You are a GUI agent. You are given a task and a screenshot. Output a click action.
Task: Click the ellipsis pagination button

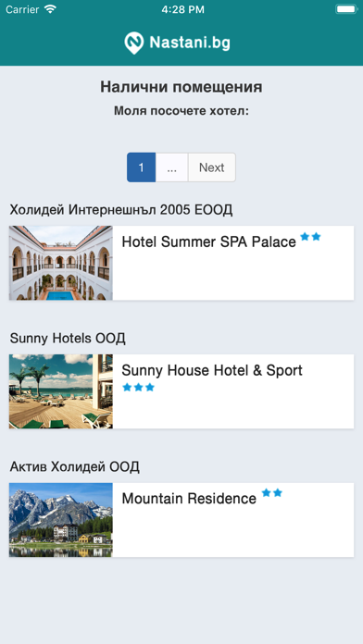pos(172,167)
